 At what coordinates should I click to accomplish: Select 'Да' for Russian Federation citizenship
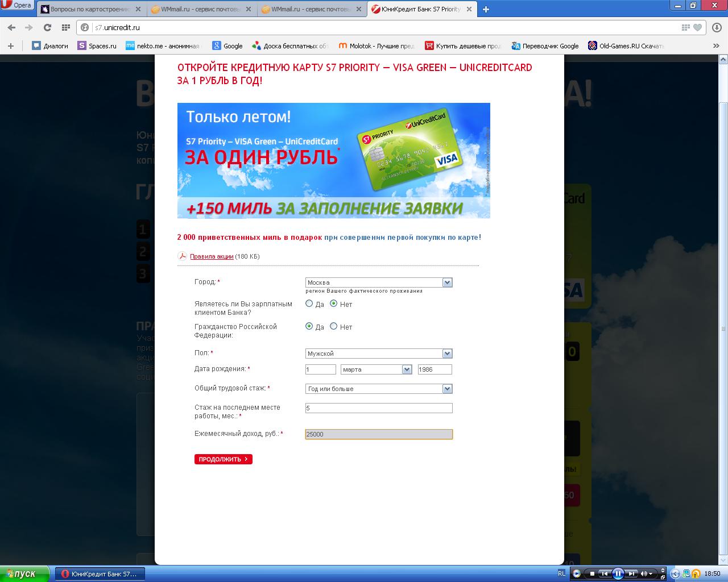[309, 326]
